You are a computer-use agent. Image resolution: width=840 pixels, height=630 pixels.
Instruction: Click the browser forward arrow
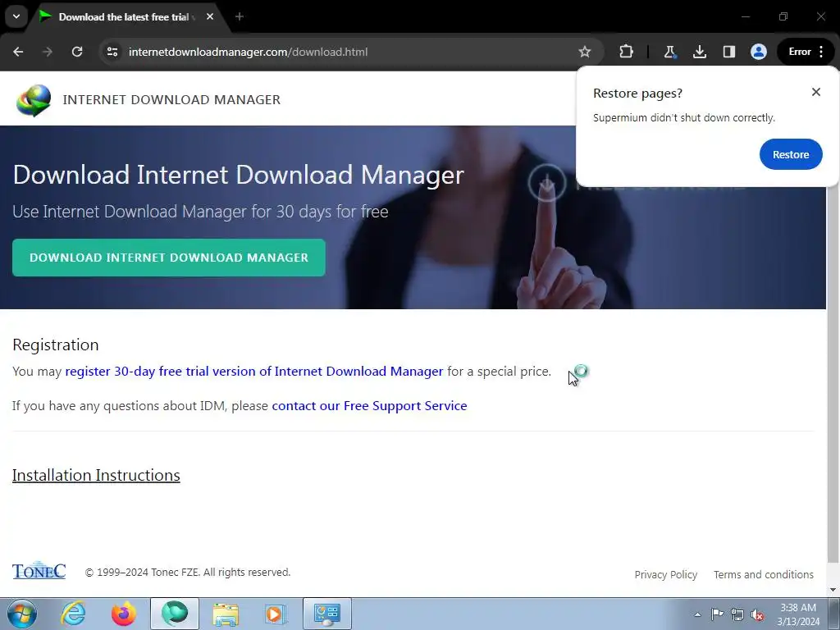48,52
